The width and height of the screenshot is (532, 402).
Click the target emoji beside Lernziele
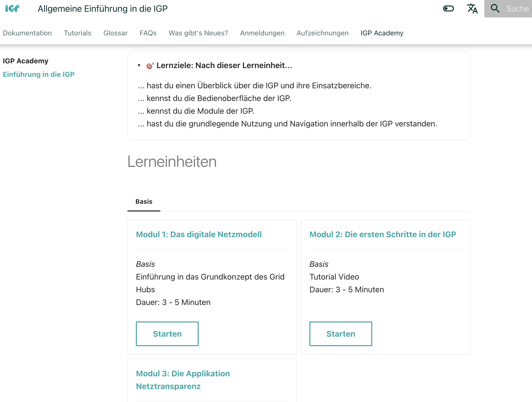click(150, 66)
